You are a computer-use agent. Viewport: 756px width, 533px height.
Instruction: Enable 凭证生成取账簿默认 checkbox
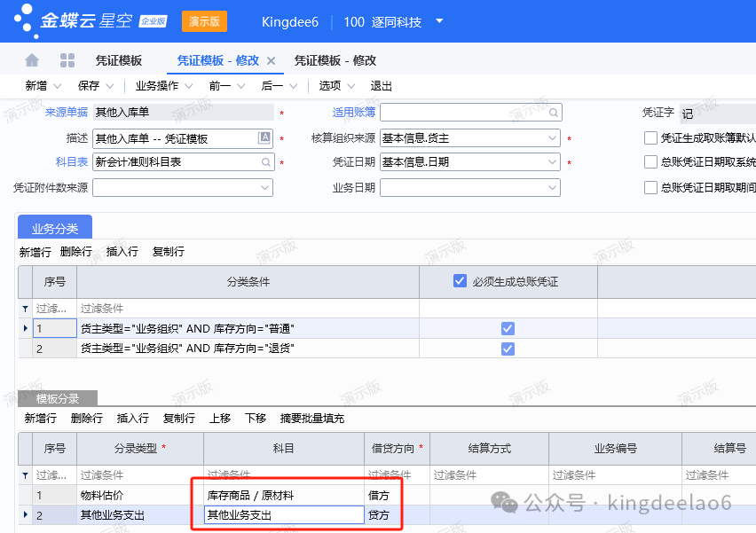pos(651,137)
